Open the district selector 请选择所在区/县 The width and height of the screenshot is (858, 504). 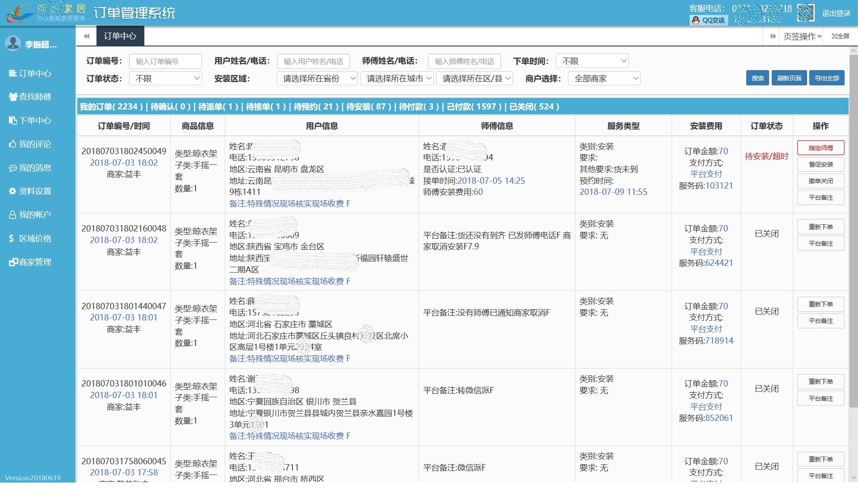pos(475,78)
